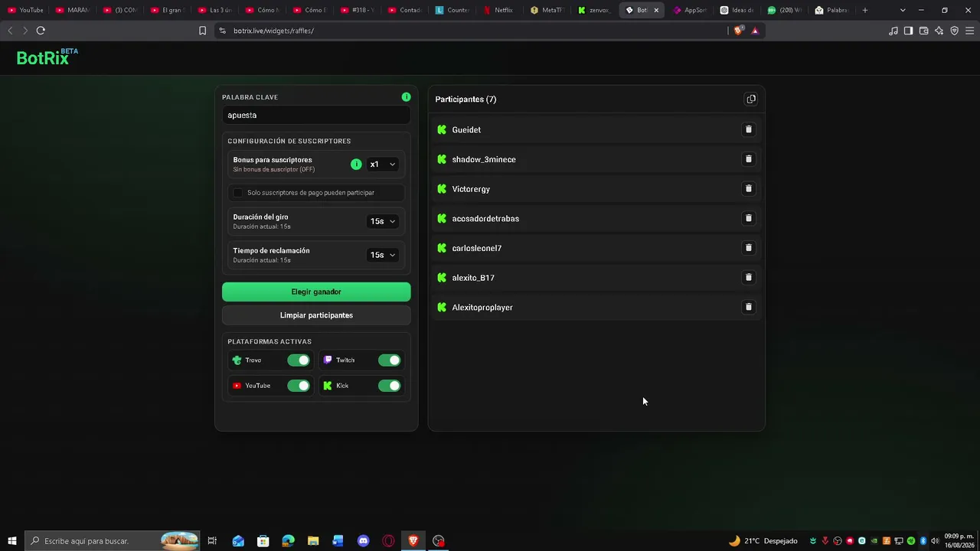Disable the YouTube platform switch

299,386
